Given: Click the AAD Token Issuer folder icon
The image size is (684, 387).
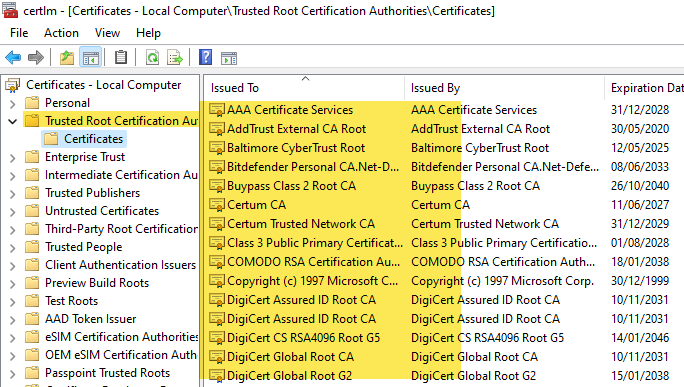Looking at the screenshot, I should click(x=32, y=319).
